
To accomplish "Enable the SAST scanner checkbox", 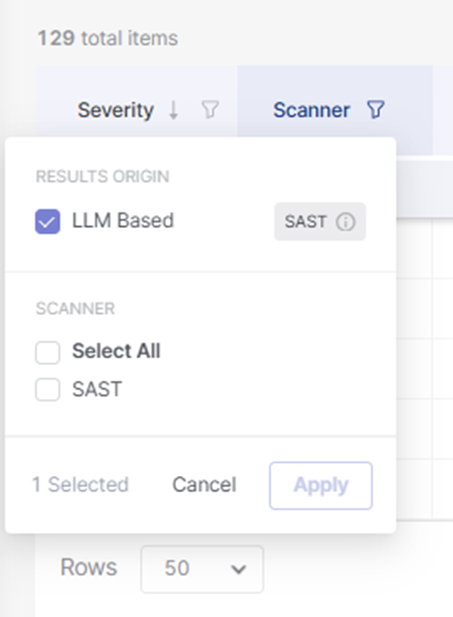I will (48, 390).
